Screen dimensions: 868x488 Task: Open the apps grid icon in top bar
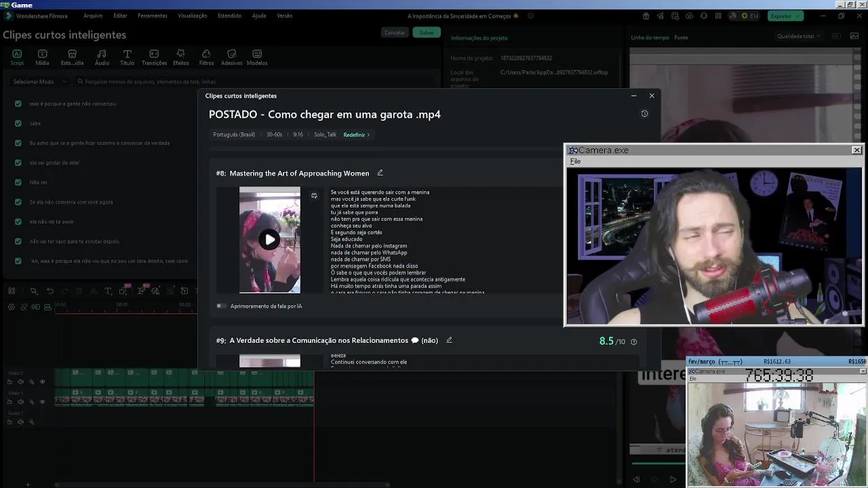tap(718, 16)
